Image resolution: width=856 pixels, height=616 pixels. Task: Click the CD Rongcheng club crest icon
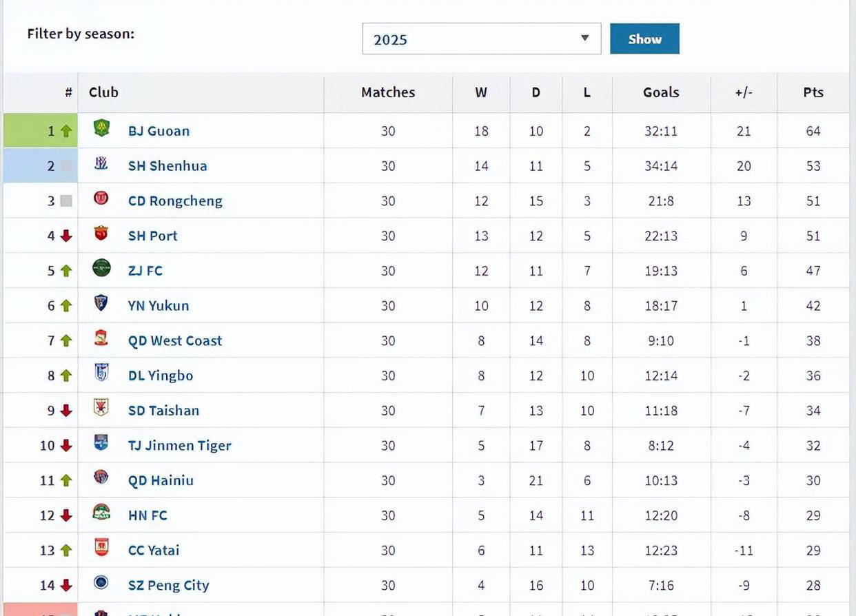coord(101,198)
